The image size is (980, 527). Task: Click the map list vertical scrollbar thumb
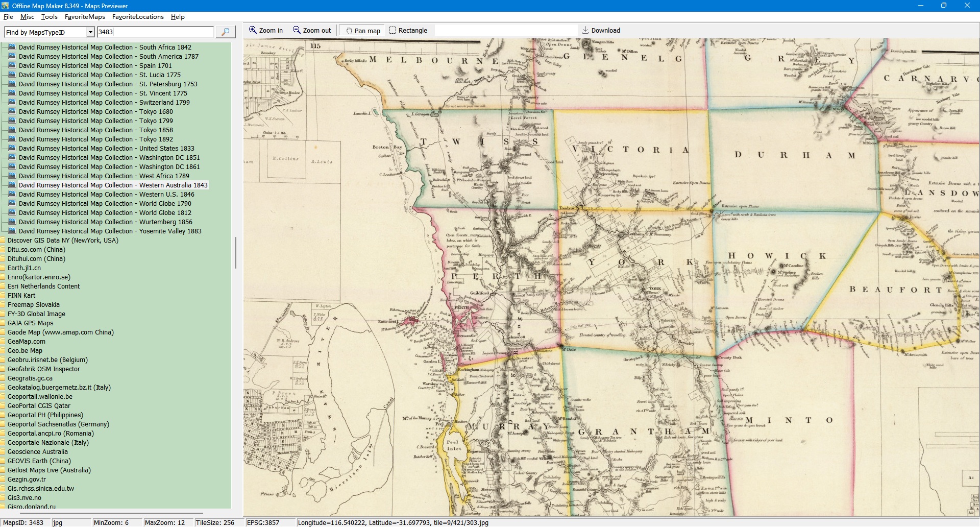point(235,253)
